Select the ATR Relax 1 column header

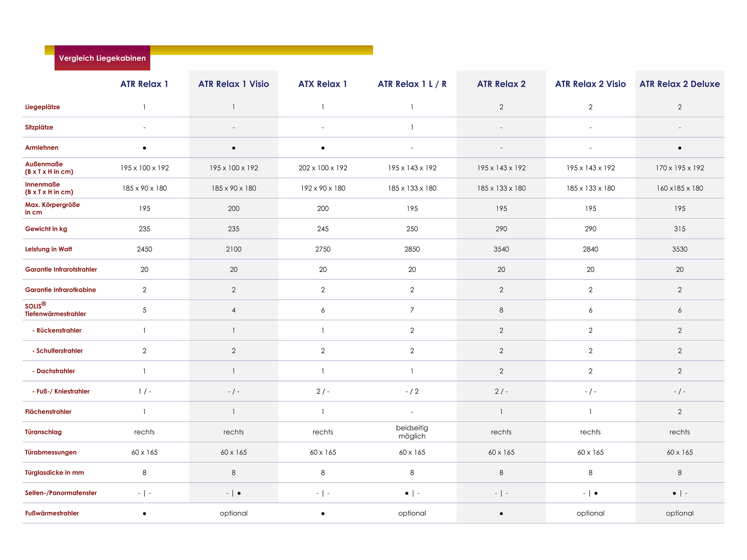144,84
